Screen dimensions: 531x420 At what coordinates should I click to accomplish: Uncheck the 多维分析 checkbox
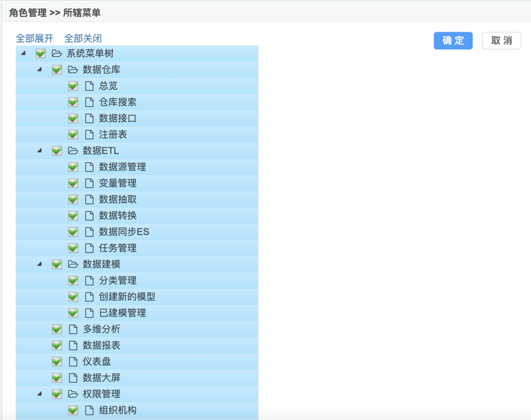coord(57,329)
